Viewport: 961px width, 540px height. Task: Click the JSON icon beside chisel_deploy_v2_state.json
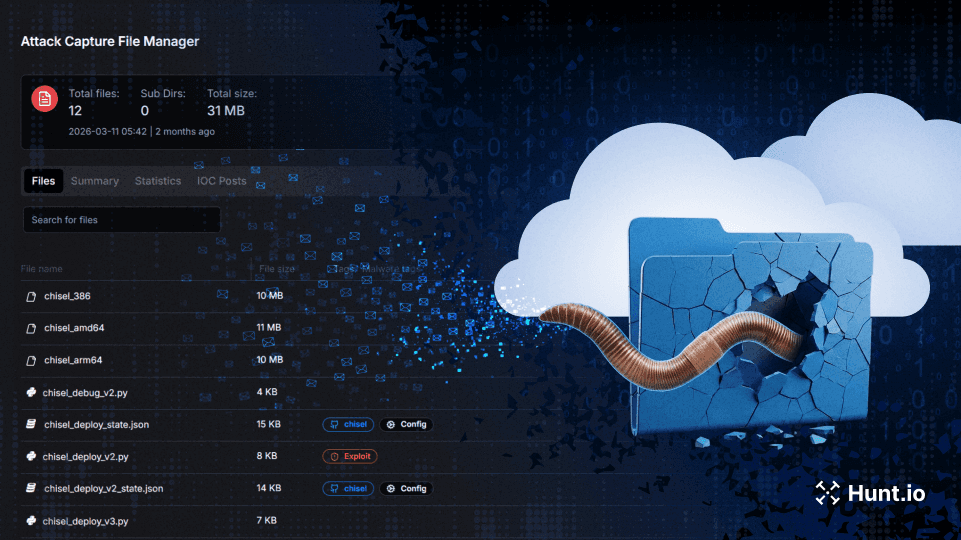tap(31, 488)
